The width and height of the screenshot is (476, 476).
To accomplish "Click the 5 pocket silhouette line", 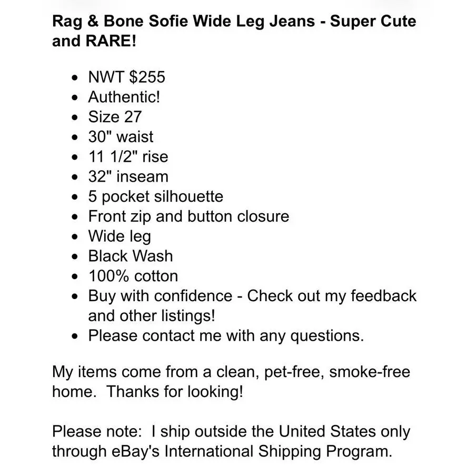I will click(156, 197).
